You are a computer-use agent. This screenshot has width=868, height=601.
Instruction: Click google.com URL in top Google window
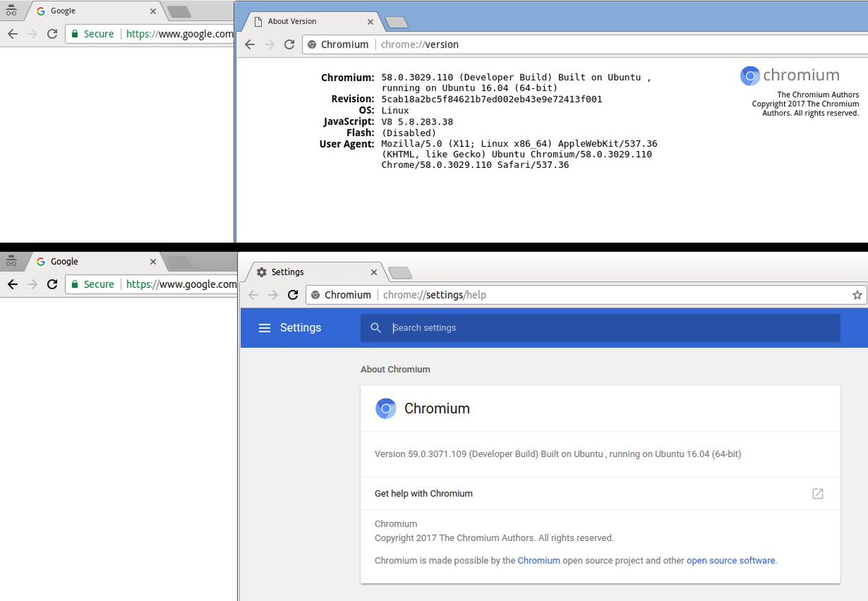point(179,34)
